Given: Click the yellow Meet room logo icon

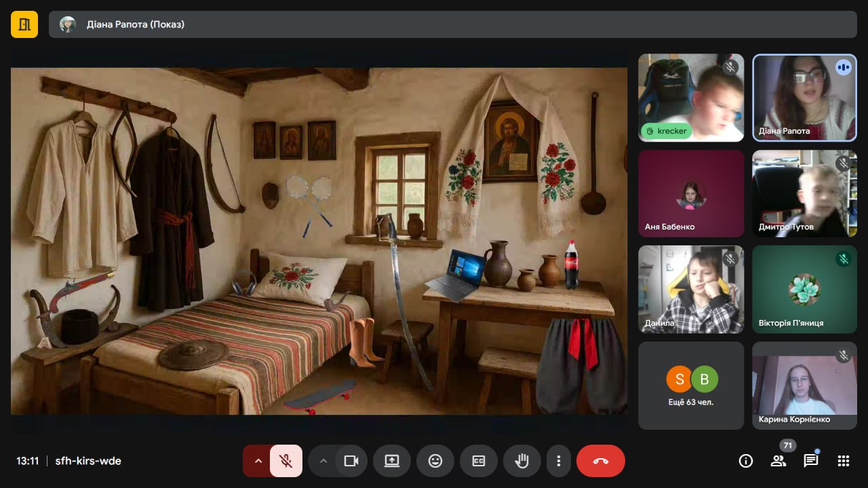Looking at the screenshot, I should pos(24,24).
